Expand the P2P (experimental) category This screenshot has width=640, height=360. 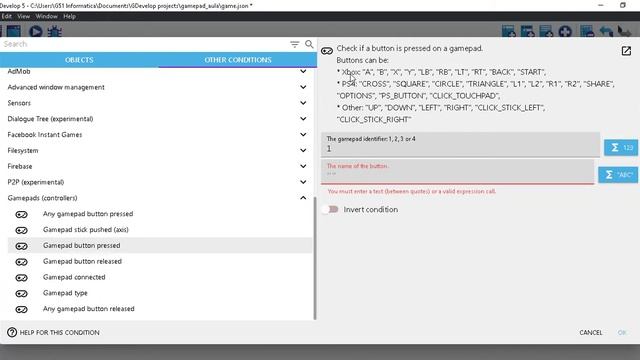coord(303,182)
